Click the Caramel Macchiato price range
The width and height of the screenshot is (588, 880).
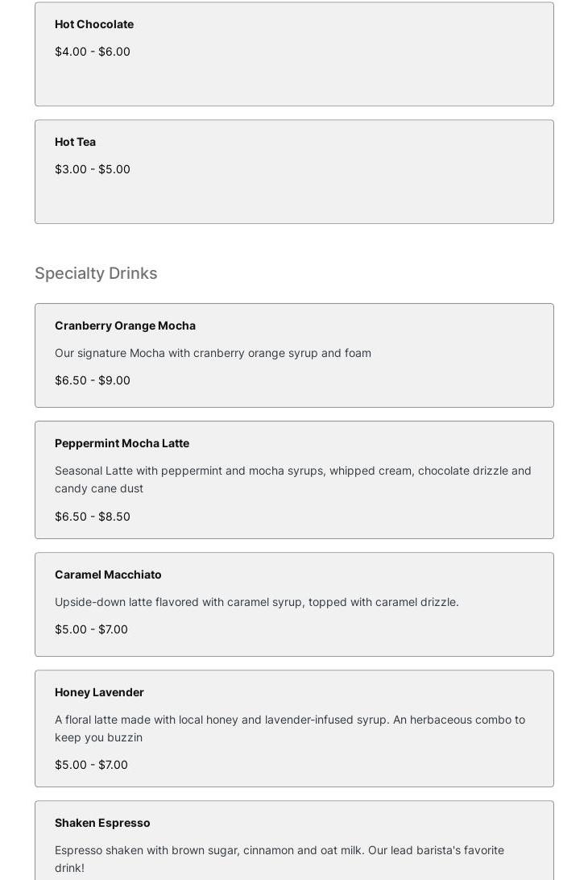pyautogui.click(x=91, y=629)
